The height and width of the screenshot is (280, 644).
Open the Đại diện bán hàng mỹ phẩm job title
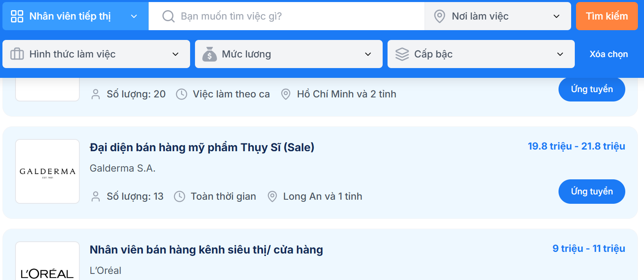tap(202, 148)
